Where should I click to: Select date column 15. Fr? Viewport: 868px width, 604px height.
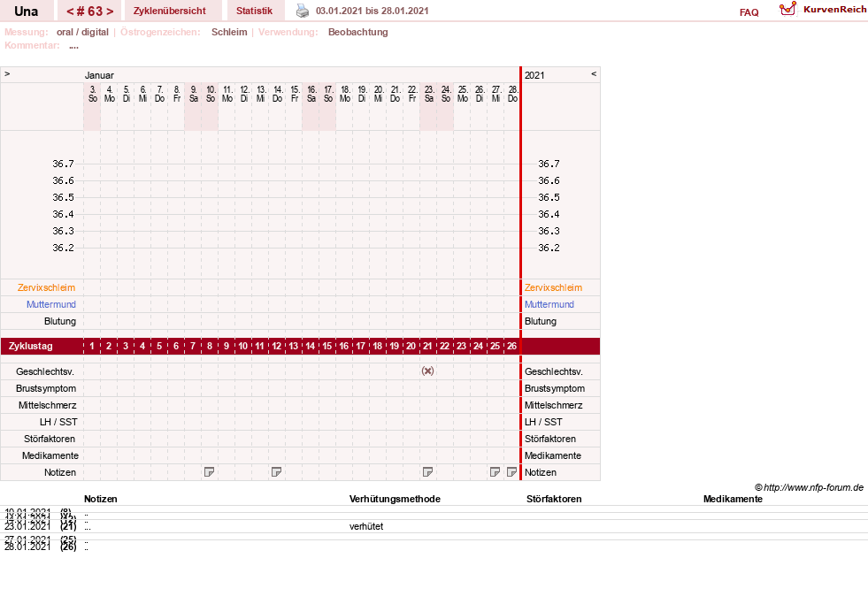tap(294, 94)
